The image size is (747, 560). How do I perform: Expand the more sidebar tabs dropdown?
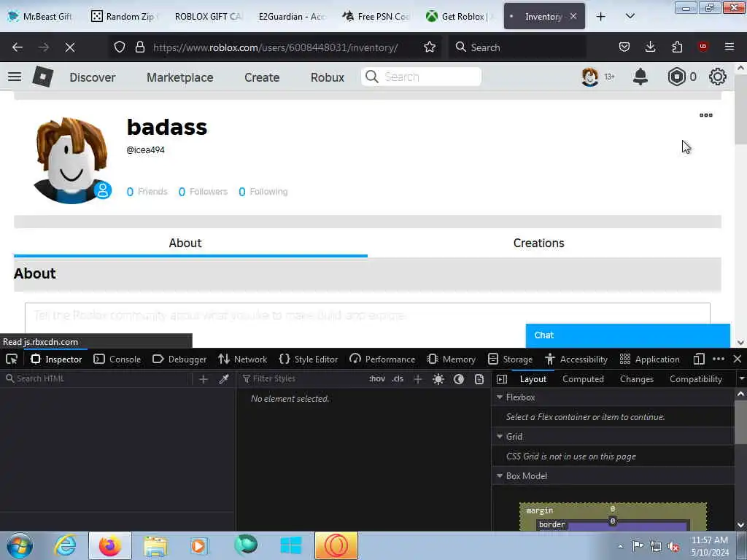pyautogui.click(x=741, y=379)
